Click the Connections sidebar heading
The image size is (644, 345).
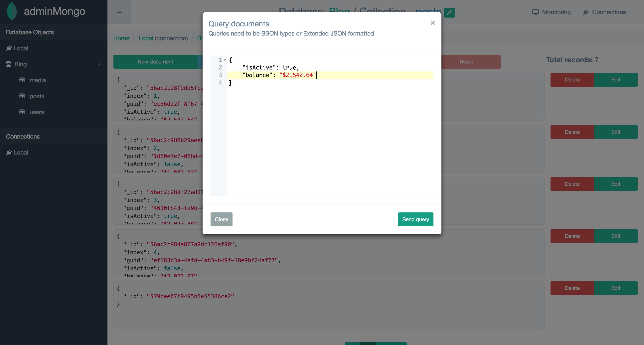[x=23, y=136]
